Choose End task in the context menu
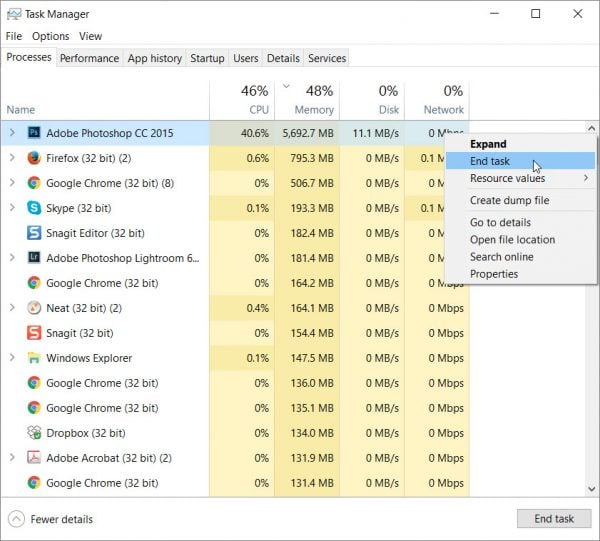Viewport: 600px width, 541px height. pos(520,161)
